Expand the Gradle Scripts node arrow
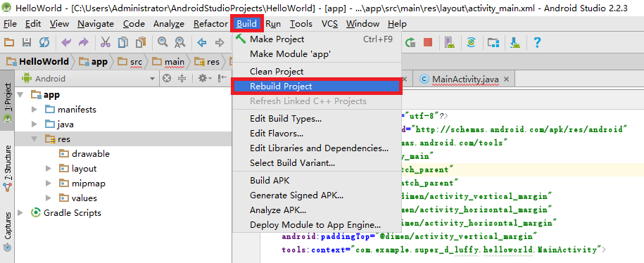This screenshot has width=644, height=263. (20, 212)
